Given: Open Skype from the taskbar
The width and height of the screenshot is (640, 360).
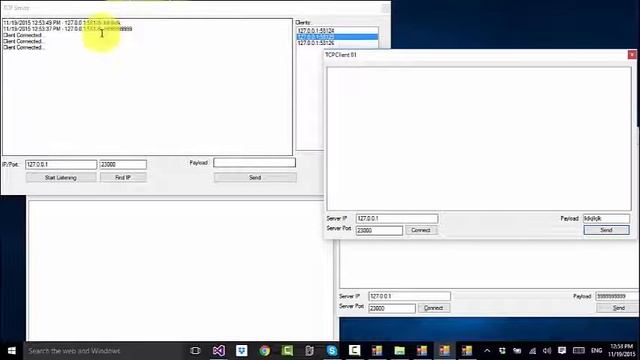Looking at the screenshot, I should (x=332, y=351).
